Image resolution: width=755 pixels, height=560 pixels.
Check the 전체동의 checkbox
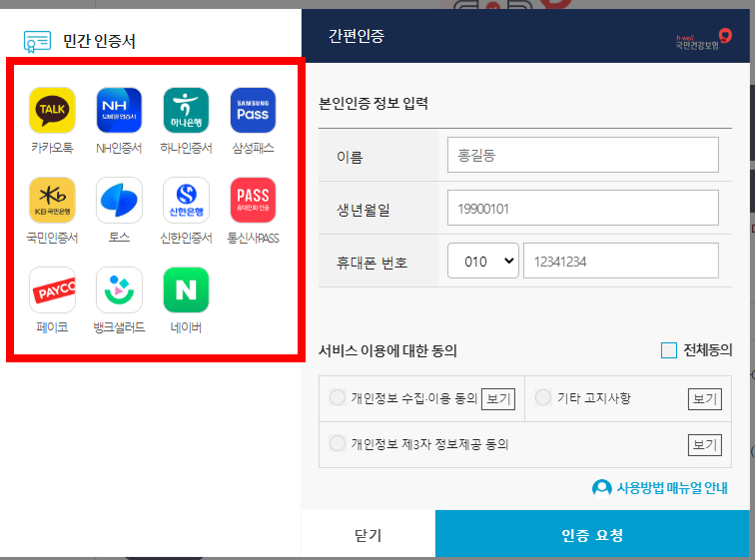tap(669, 350)
